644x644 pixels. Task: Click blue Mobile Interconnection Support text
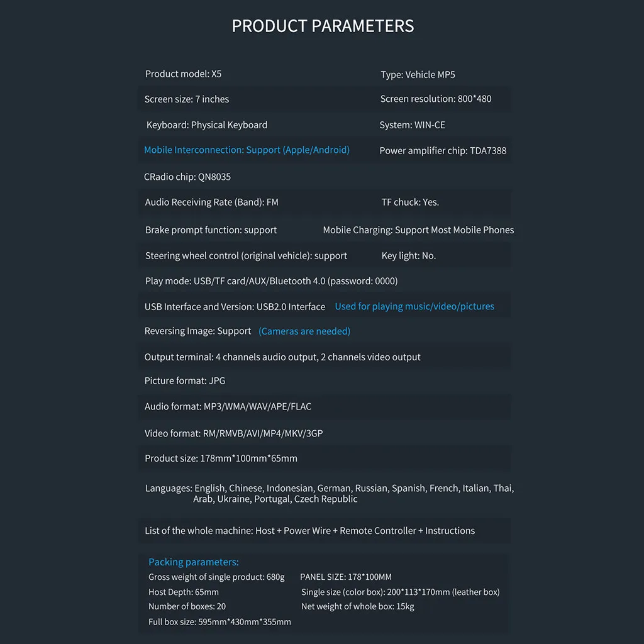point(247,150)
